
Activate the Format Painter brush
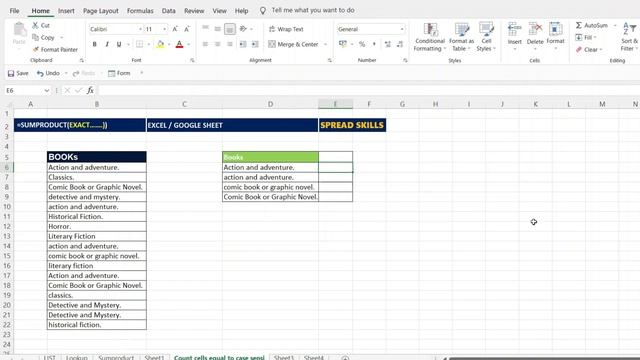coord(36,49)
